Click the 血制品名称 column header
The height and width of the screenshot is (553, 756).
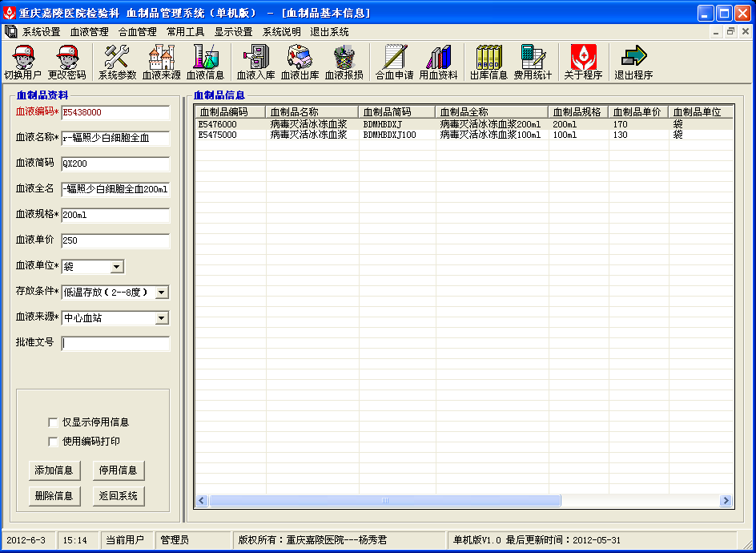[x=312, y=112]
